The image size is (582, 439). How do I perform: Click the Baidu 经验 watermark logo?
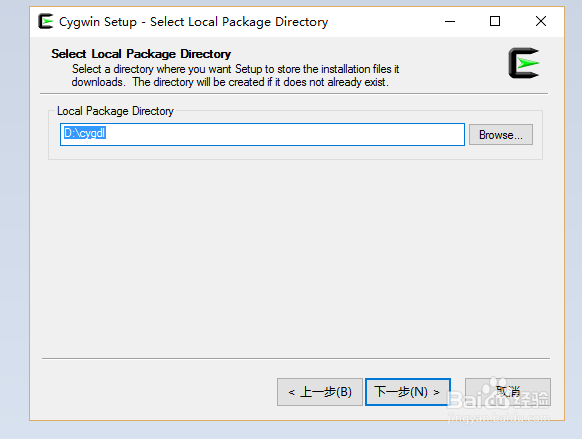pyautogui.click(x=499, y=394)
